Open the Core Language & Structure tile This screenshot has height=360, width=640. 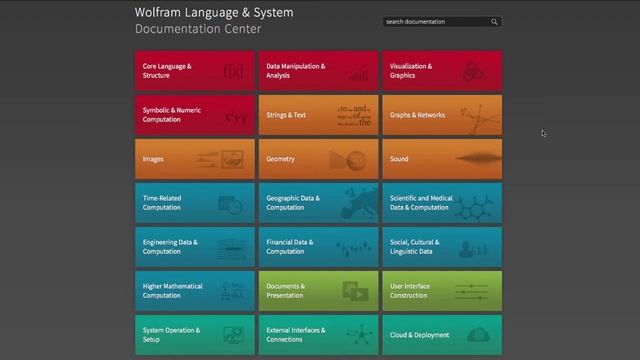[195, 71]
